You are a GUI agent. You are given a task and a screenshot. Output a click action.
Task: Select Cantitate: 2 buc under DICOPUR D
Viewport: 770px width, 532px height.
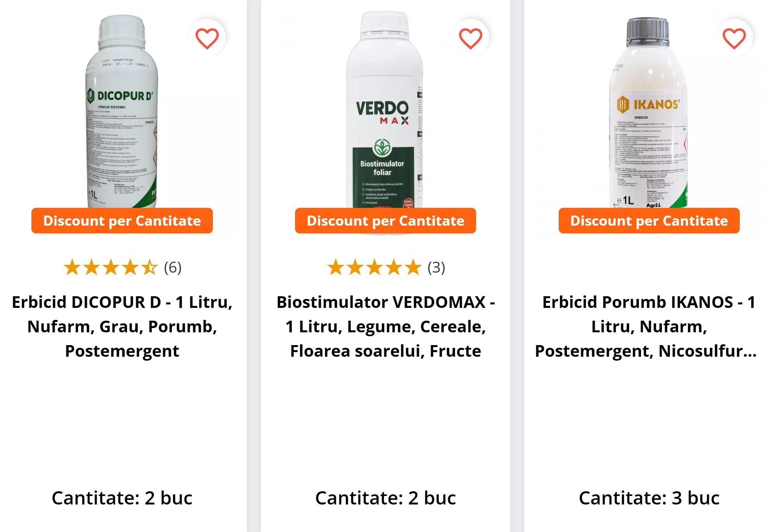click(122, 498)
